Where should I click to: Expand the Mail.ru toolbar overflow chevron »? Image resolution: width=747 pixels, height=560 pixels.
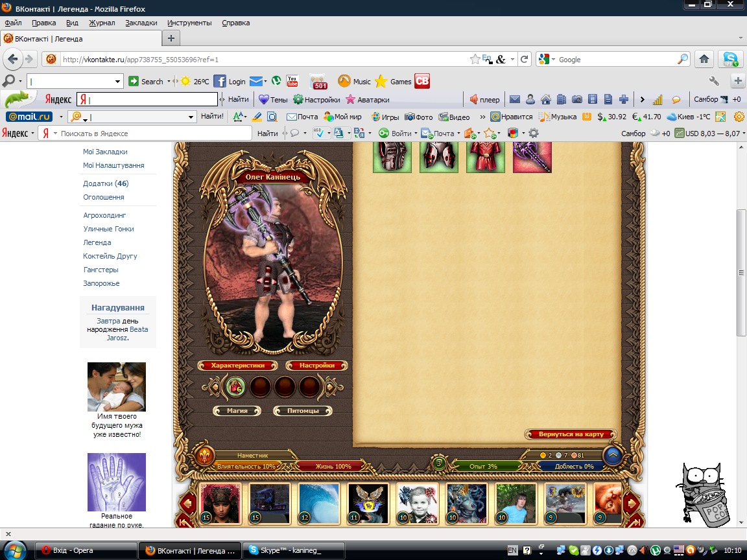(x=482, y=117)
